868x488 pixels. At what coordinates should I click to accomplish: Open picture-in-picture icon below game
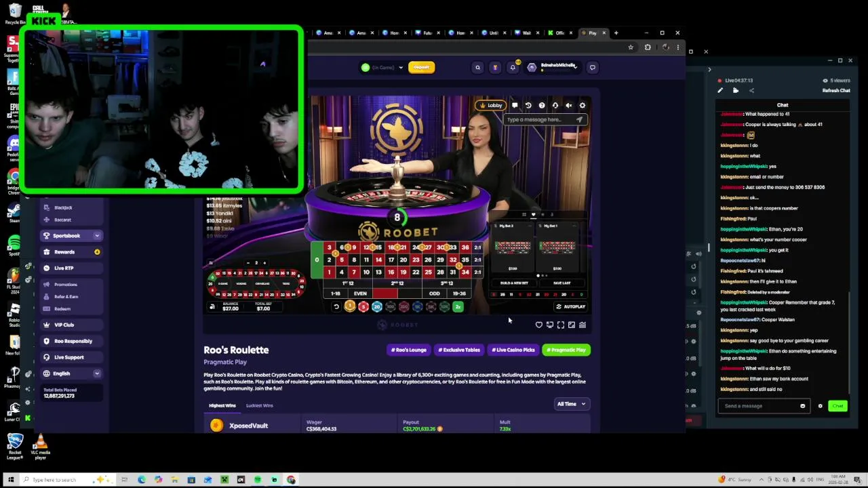click(550, 325)
